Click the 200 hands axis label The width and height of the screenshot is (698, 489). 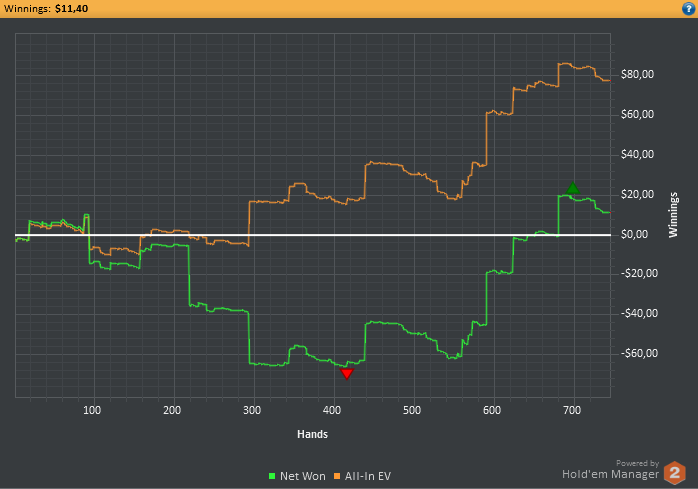click(172, 410)
